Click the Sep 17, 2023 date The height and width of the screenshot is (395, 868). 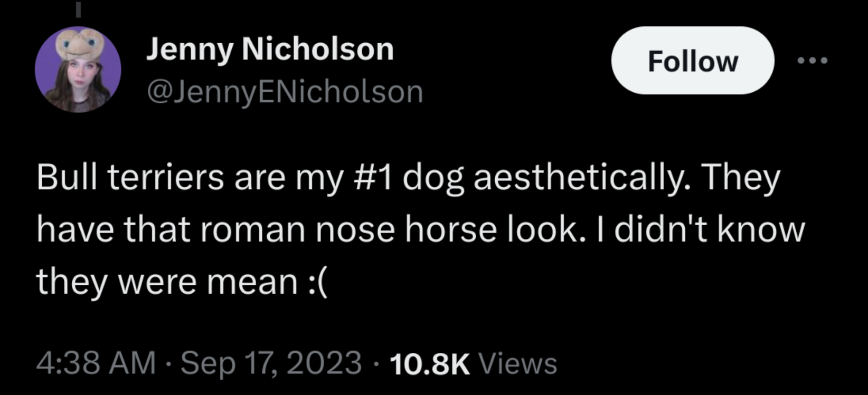[271, 363]
